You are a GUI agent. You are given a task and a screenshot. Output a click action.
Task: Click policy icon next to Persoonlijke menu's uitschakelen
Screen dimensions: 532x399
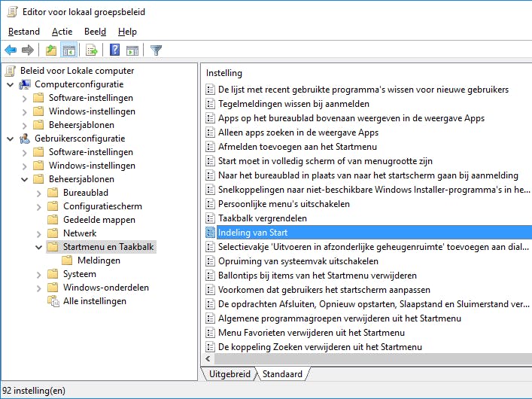[x=211, y=204]
